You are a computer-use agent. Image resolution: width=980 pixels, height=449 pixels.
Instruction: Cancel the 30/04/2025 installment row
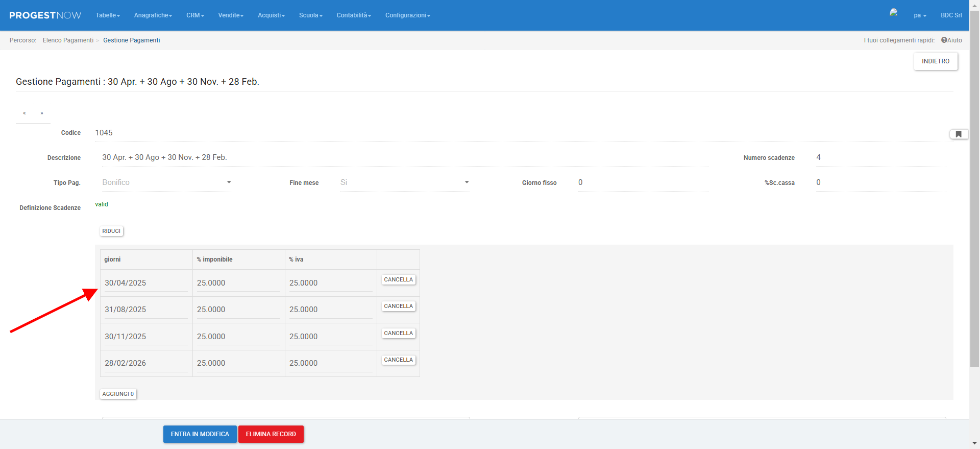pyautogui.click(x=398, y=280)
